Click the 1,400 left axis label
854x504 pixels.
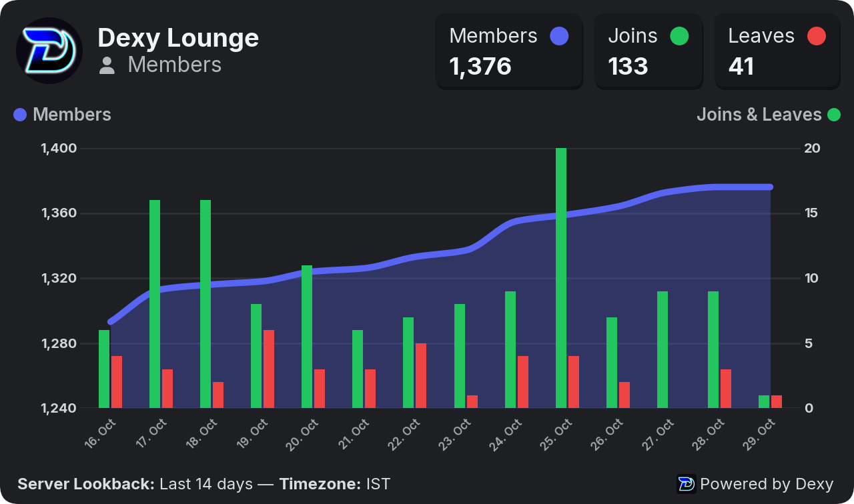point(59,148)
